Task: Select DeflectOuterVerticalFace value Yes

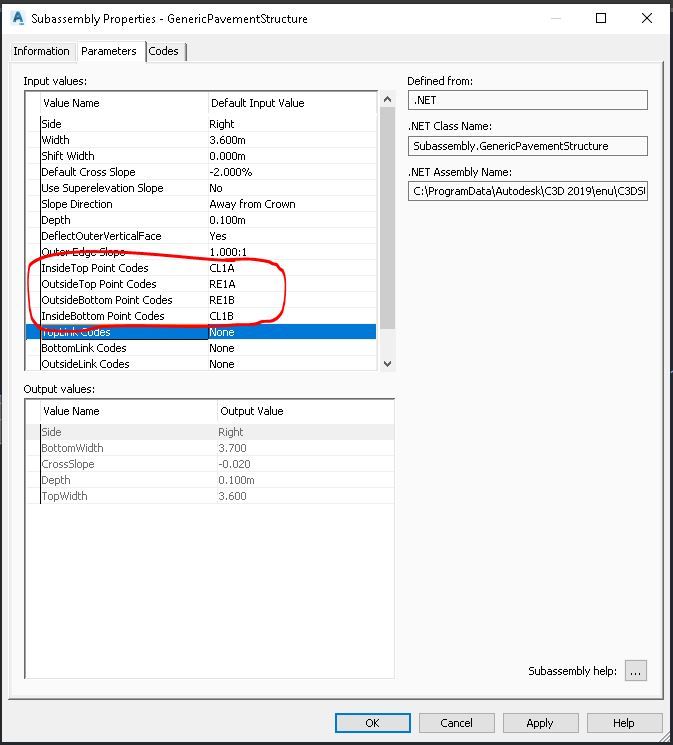Action: pyautogui.click(x=292, y=236)
